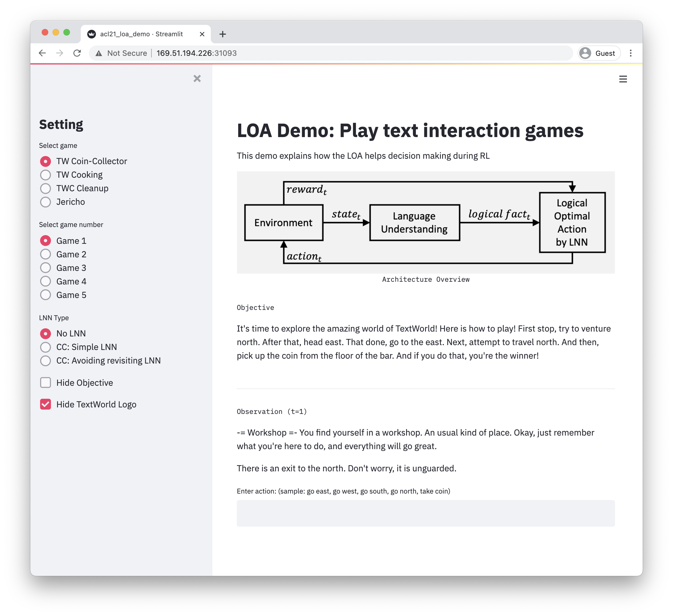The width and height of the screenshot is (673, 616).
Task: Enable the Hide Objective checkbox
Action: click(x=46, y=383)
